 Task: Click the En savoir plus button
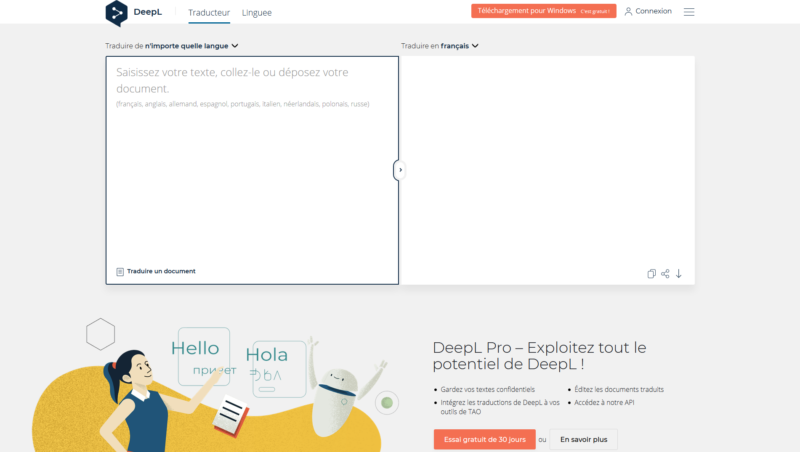pyautogui.click(x=583, y=439)
